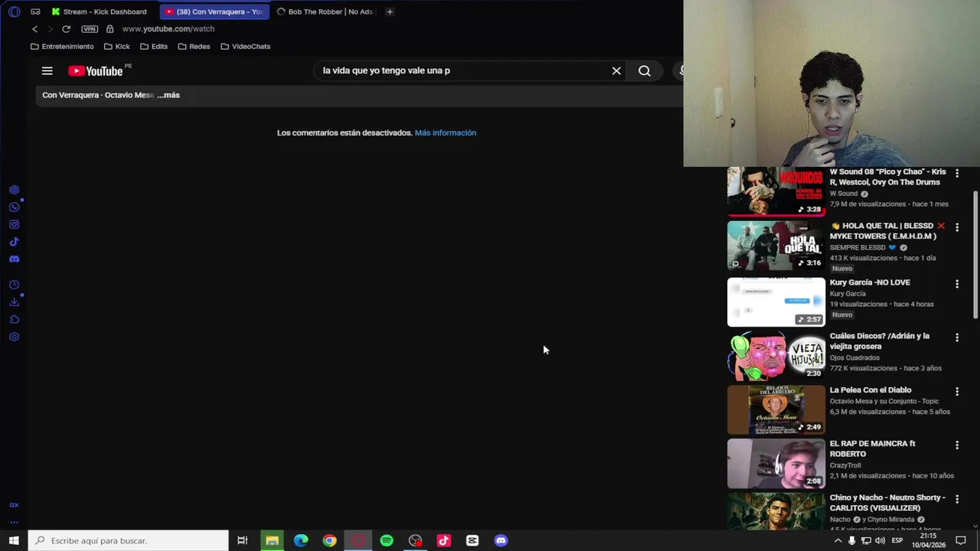The width and height of the screenshot is (980, 551).
Task: Open CapCut from the taskbar
Action: click(472, 540)
